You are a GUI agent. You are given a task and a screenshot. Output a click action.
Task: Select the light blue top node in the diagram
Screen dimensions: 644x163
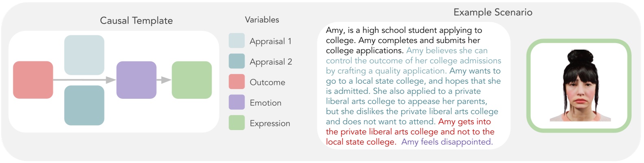coord(84,55)
